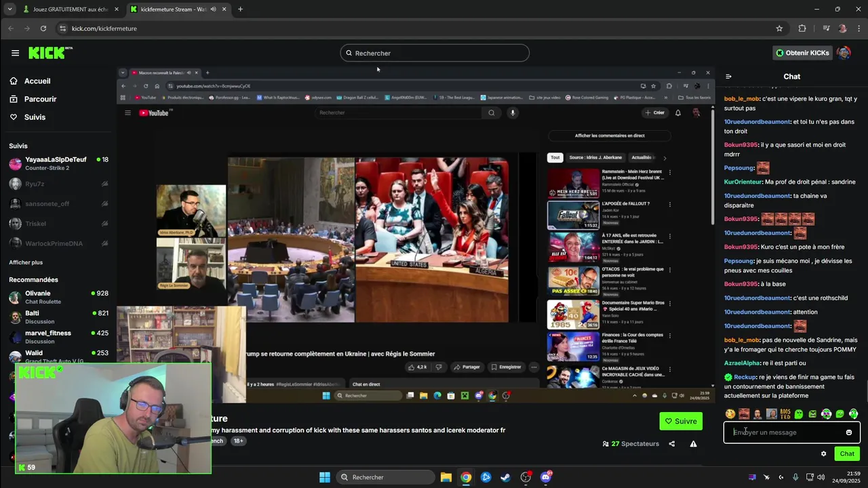868x488 pixels.
Task: Click the Enregistrer button in streamed YouTube
Action: [506, 367]
